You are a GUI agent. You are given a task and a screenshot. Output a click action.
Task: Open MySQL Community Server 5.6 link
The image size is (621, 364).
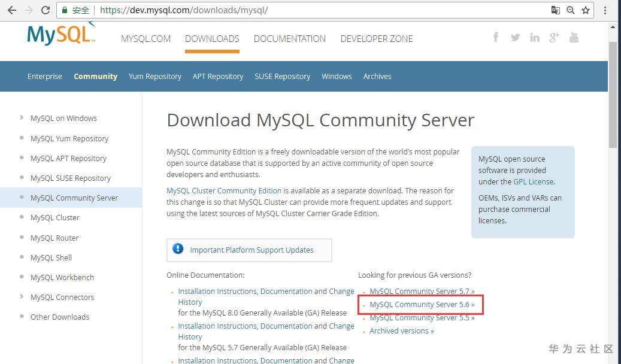point(422,305)
